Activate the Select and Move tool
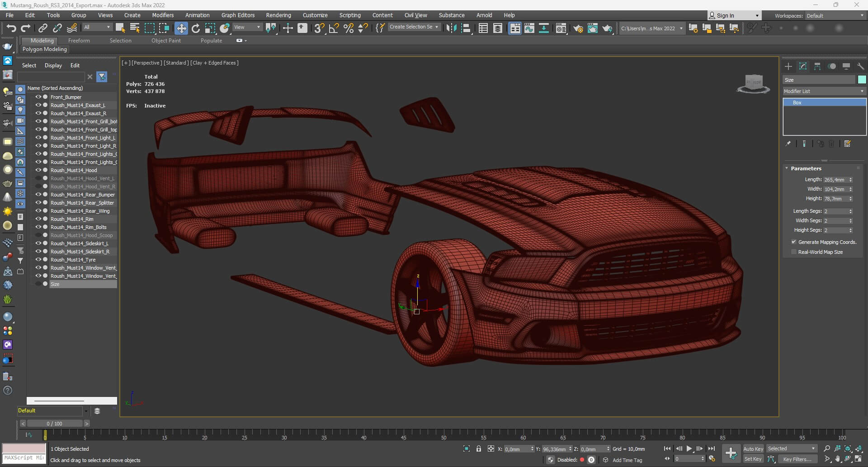The height and width of the screenshot is (467, 868). [181, 28]
